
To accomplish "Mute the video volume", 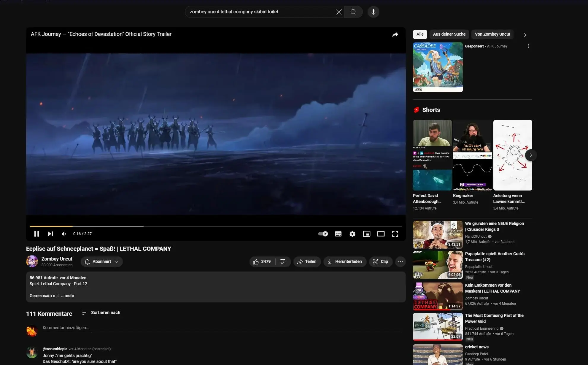I will point(64,234).
